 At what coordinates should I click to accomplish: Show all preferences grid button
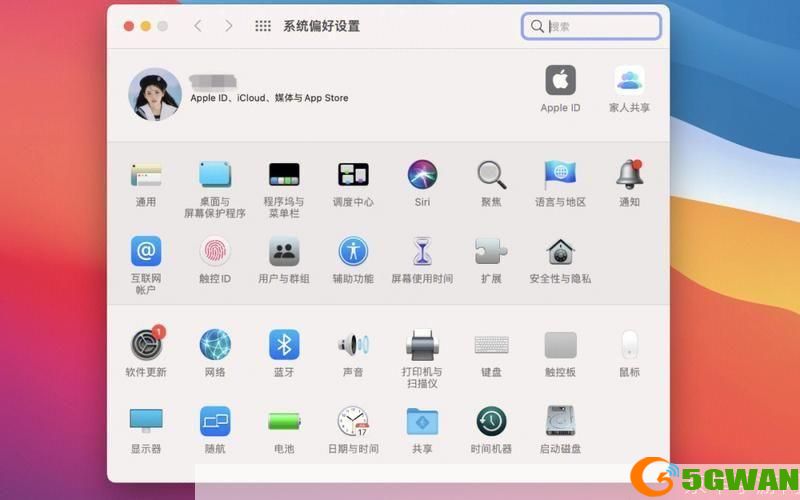pos(263,26)
